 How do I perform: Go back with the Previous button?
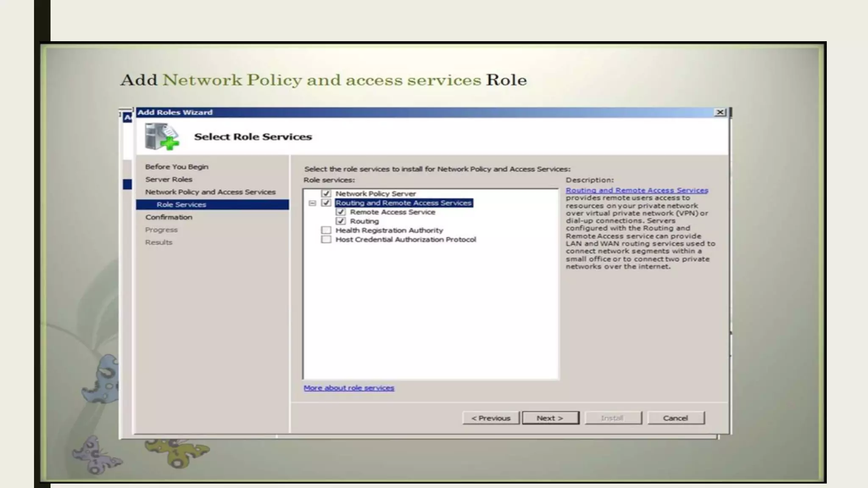click(491, 418)
